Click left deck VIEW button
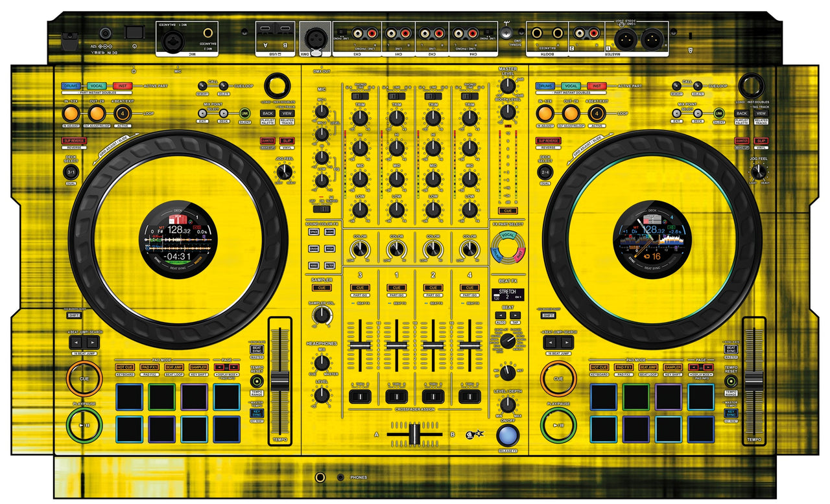The image size is (830, 504). 287,113
